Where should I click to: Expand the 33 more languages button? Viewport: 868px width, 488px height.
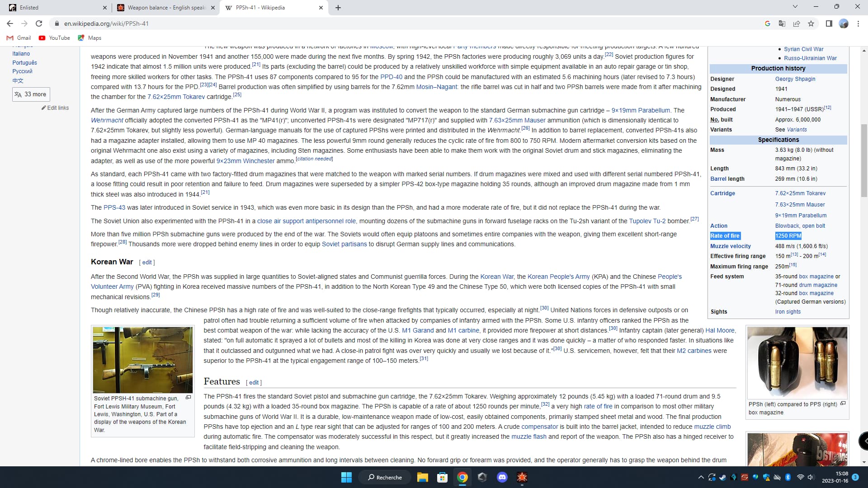31,94
